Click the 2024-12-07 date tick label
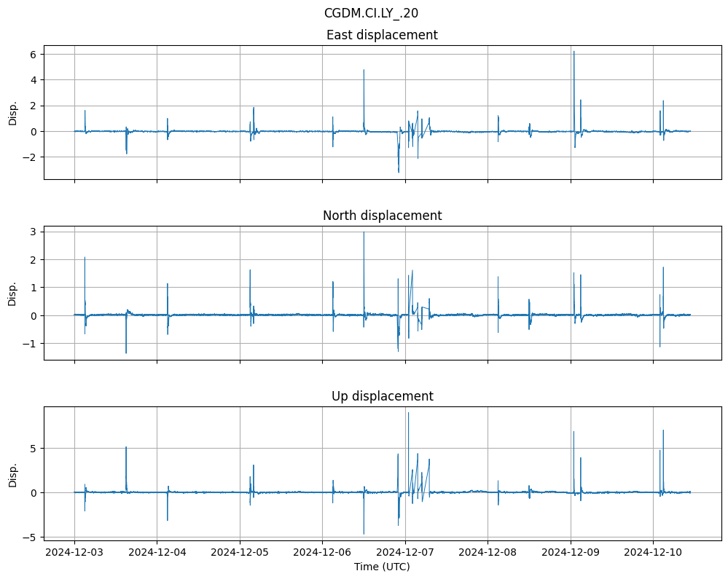The image size is (728, 579). point(405,552)
